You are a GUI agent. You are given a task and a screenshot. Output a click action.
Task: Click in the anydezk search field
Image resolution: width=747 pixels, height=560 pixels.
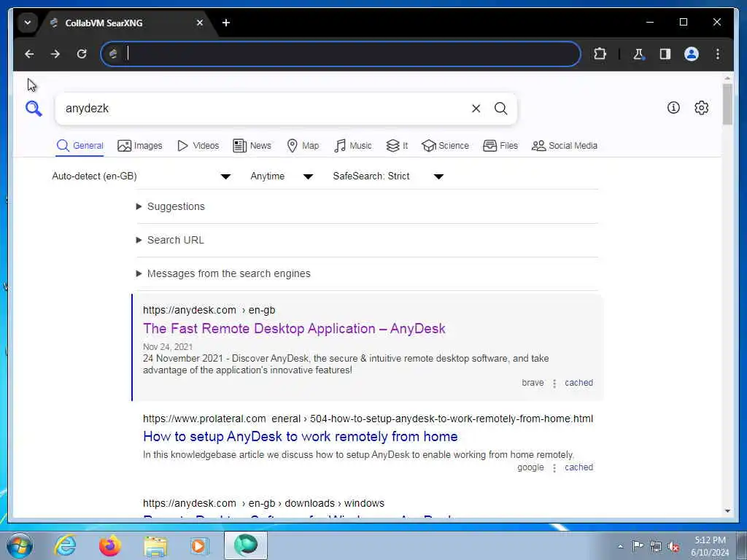tap(261, 109)
